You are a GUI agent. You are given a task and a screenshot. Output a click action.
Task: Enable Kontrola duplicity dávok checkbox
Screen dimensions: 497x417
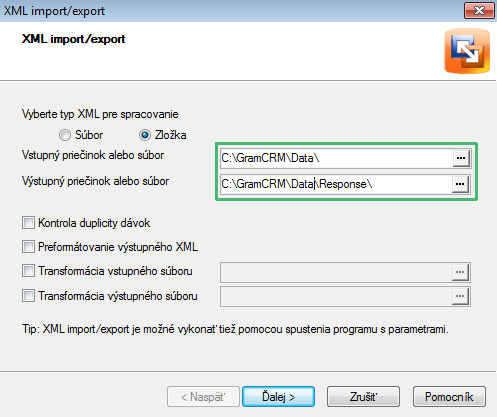coord(28,223)
